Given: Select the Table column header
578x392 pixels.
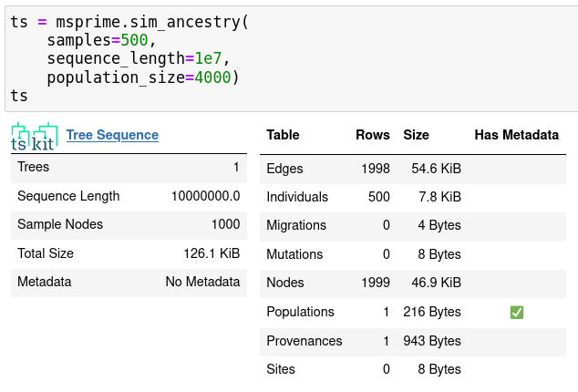Looking at the screenshot, I should pos(284,135).
